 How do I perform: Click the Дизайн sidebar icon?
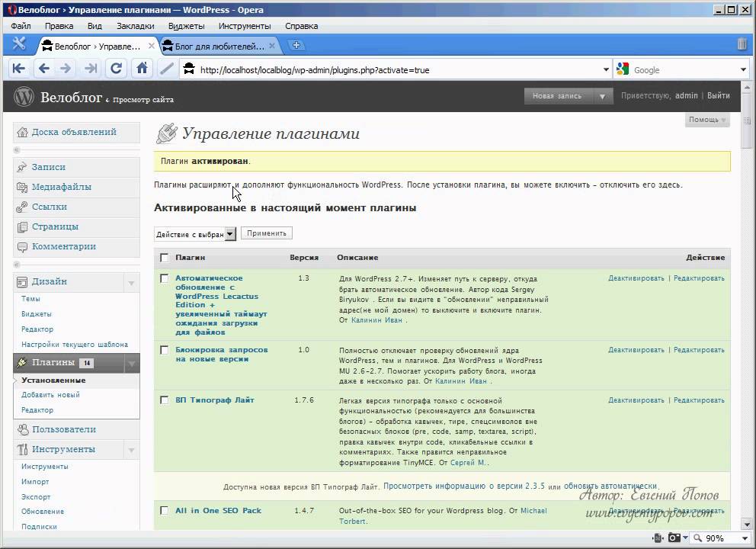tap(22, 281)
